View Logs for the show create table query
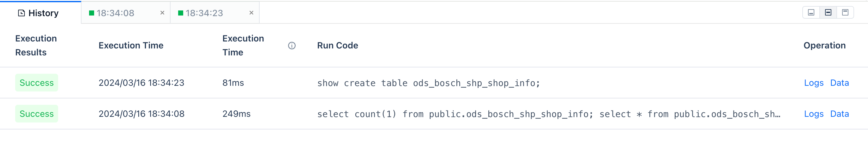Viewport: 868px width, 157px height. click(813, 83)
